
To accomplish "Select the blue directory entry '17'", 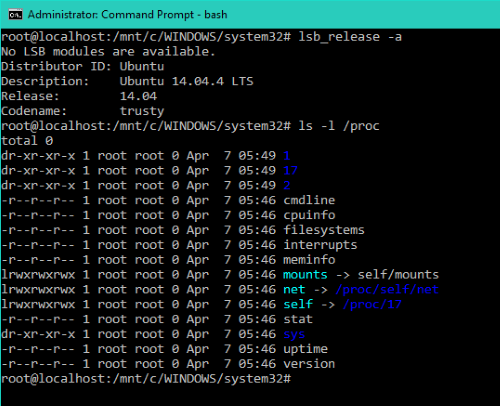I will 290,171.
